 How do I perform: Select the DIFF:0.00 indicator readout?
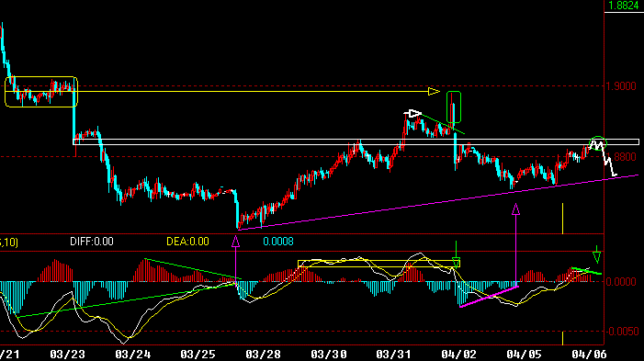pos(92,242)
